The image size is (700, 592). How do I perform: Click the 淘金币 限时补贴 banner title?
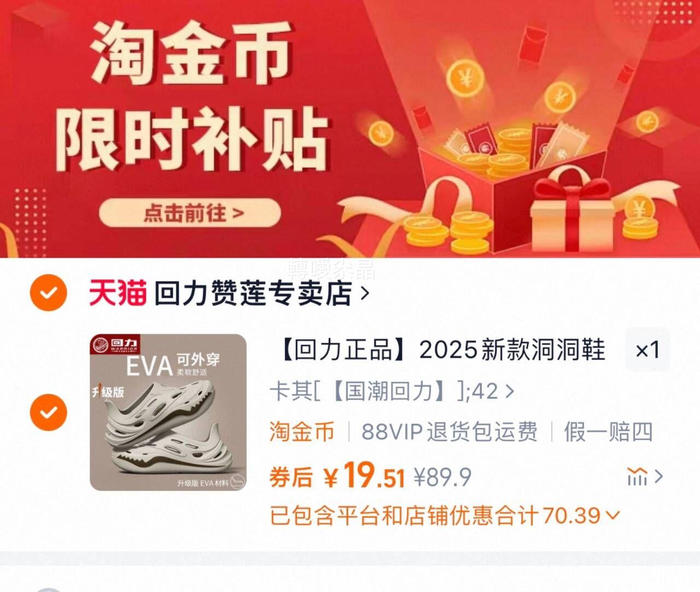tap(191, 96)
